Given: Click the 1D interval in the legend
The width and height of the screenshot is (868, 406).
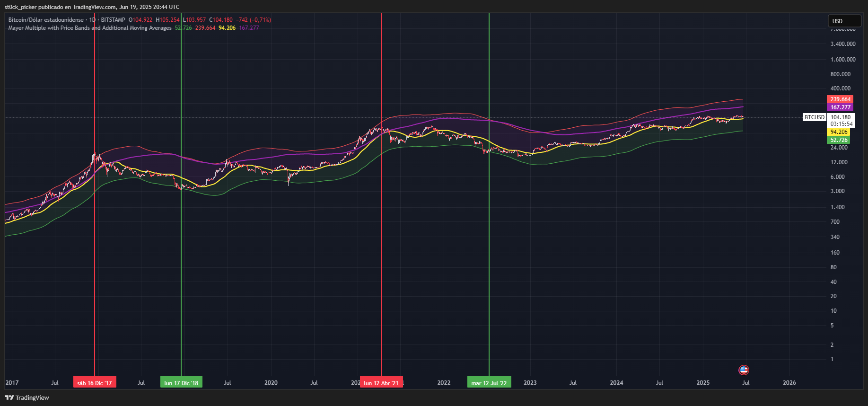Looking at the screenshot, I should click(92, 20).
